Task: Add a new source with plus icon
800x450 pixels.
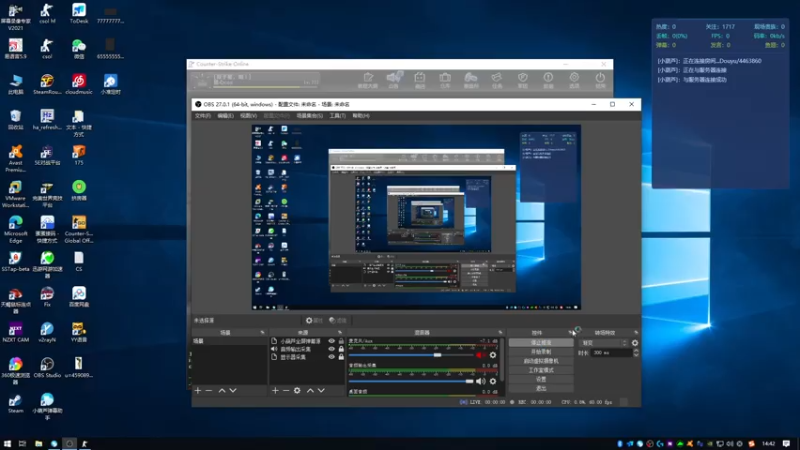Action: [x=275, y=390]
